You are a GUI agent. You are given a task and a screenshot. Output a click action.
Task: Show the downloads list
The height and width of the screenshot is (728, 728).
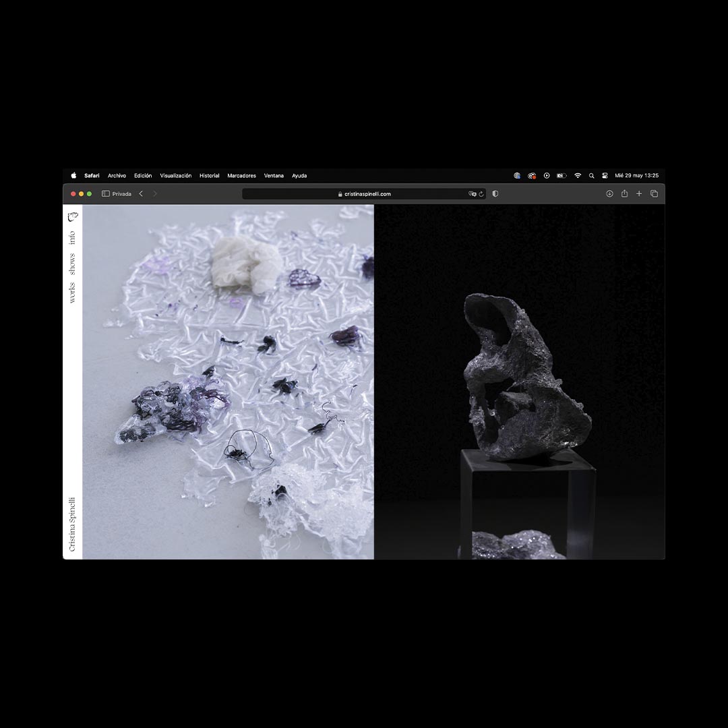coord(609,193)
